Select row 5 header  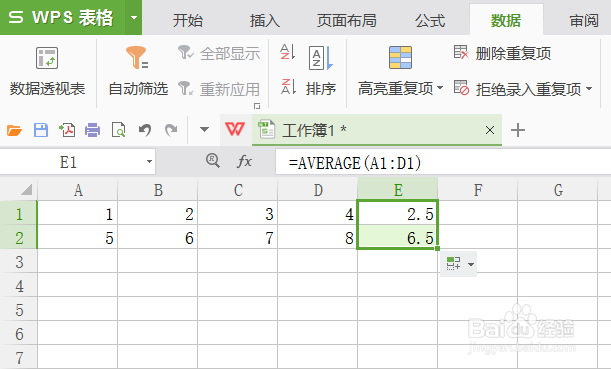click(19, 309)
